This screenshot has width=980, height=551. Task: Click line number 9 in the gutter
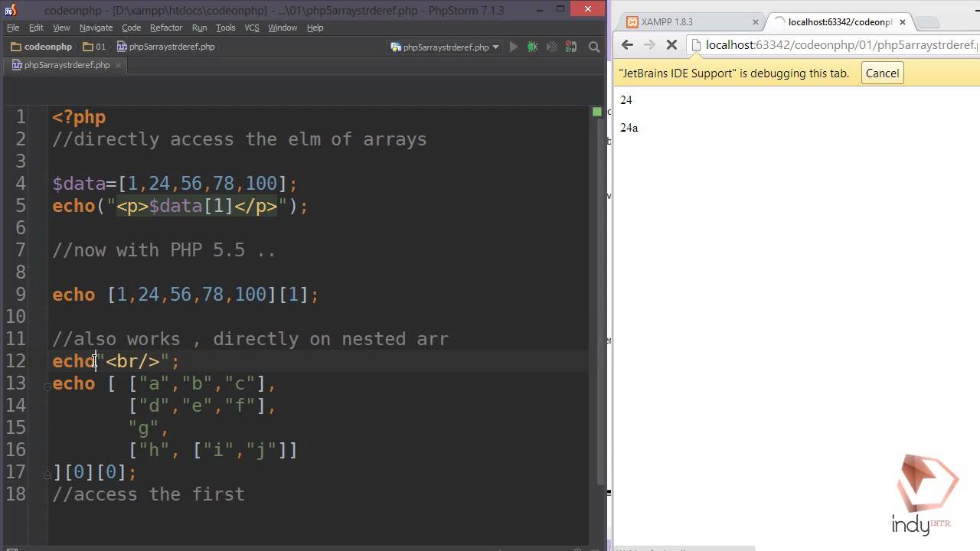point(20,295)
